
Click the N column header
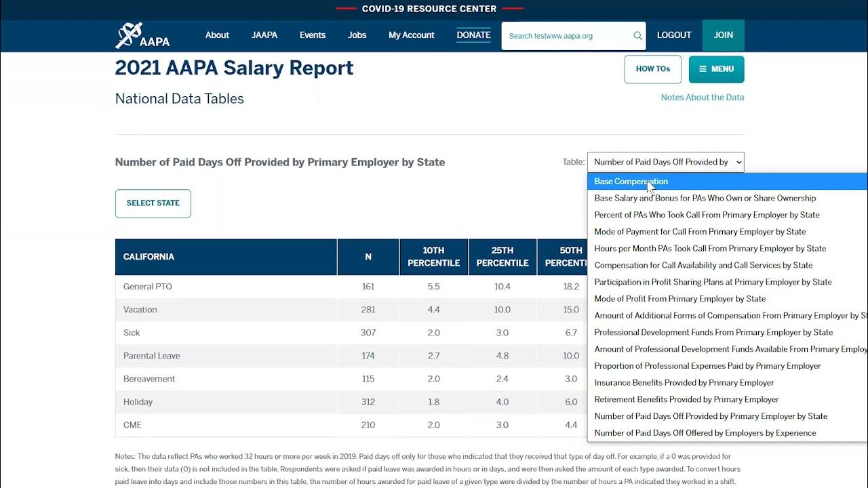[x=368, y=257]
